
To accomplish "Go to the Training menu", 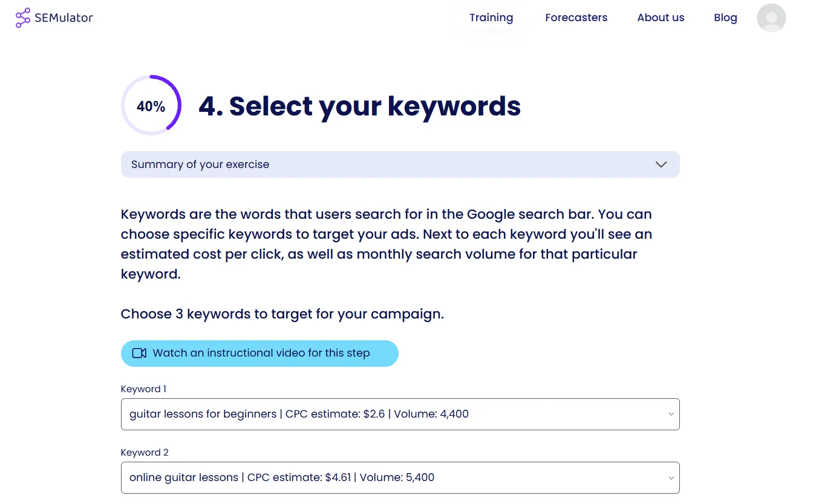I will 491,18.
